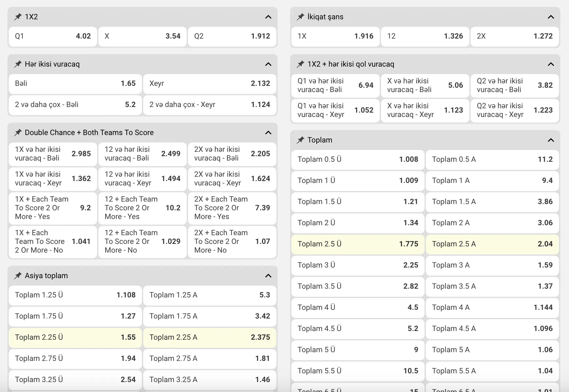The height and width of the screenshot is (392, 569).
Task: Pick Toplam 3.5 A at 1.37
Action: [x=492, y=287]
